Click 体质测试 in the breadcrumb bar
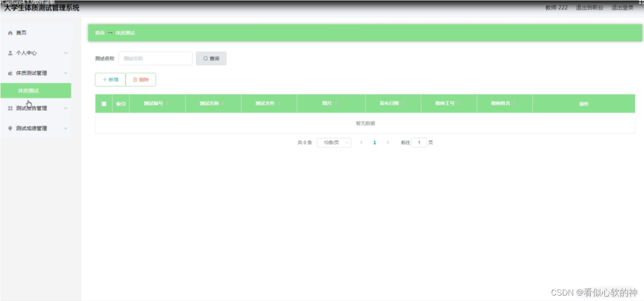This screenshot has height=301, width=644. [125, 33]
